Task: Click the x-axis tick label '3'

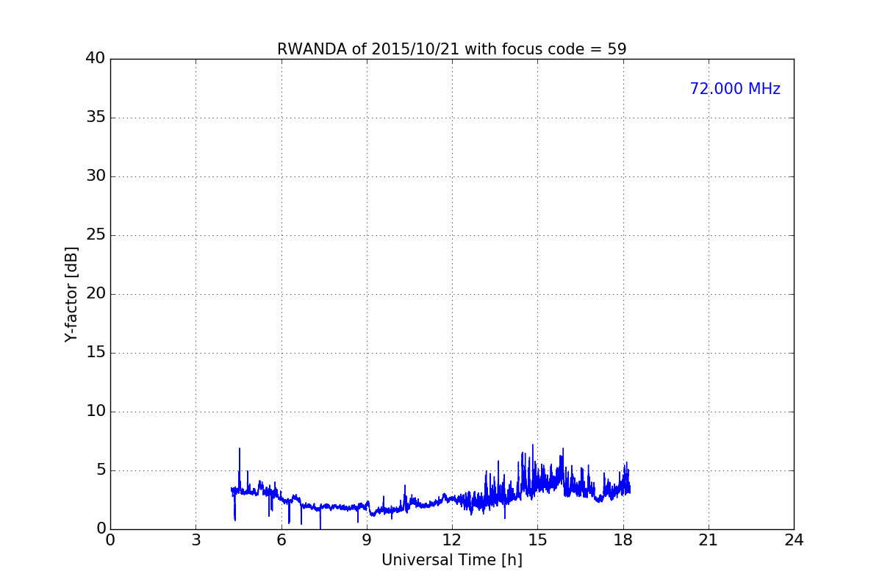Action: pos(196,540)
